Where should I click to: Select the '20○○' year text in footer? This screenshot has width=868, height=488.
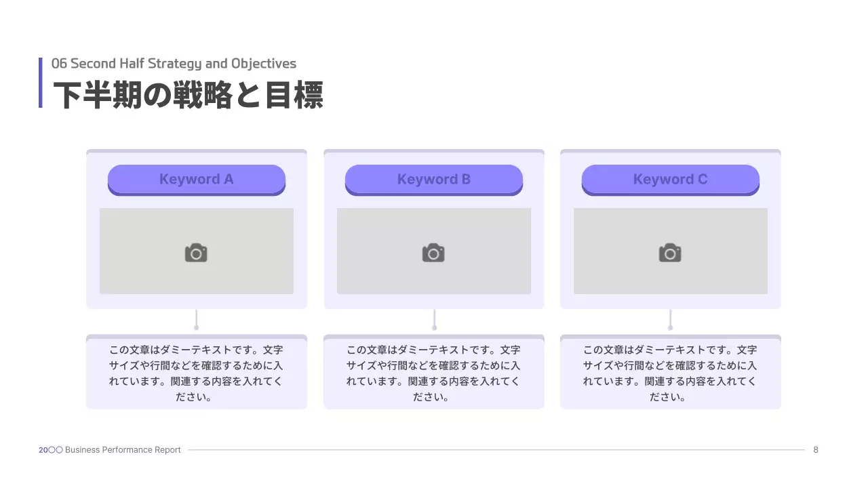(51, 450)
